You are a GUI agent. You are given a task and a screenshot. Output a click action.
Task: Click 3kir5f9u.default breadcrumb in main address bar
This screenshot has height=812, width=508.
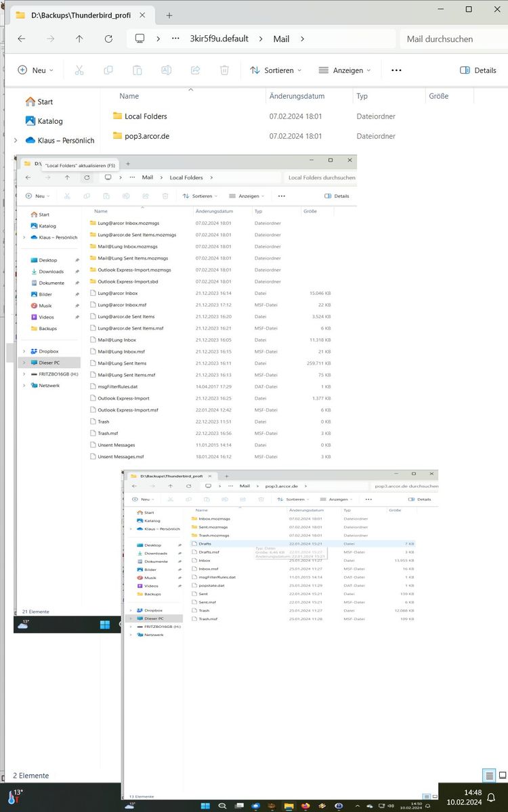(218, 39)
